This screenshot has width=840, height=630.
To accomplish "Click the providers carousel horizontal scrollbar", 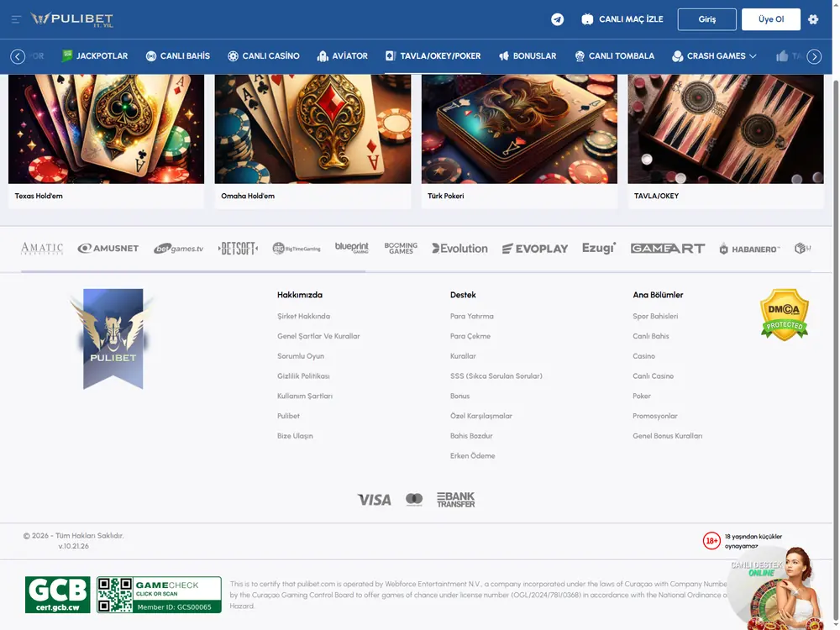I will point(193,271).
